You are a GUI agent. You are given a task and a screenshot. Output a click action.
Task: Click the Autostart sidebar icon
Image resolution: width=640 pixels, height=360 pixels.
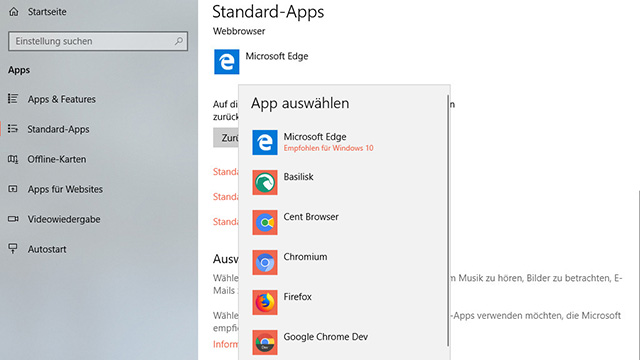click(x=13, y=249)
